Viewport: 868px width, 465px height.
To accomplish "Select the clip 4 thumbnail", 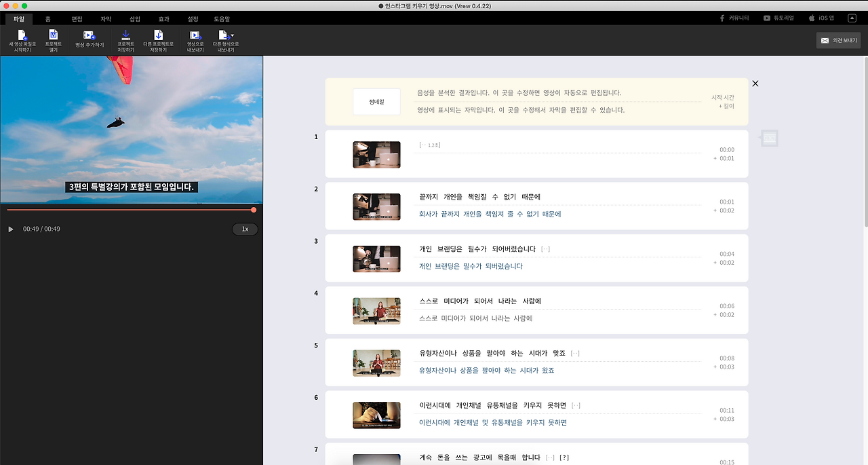I will 376,311.
